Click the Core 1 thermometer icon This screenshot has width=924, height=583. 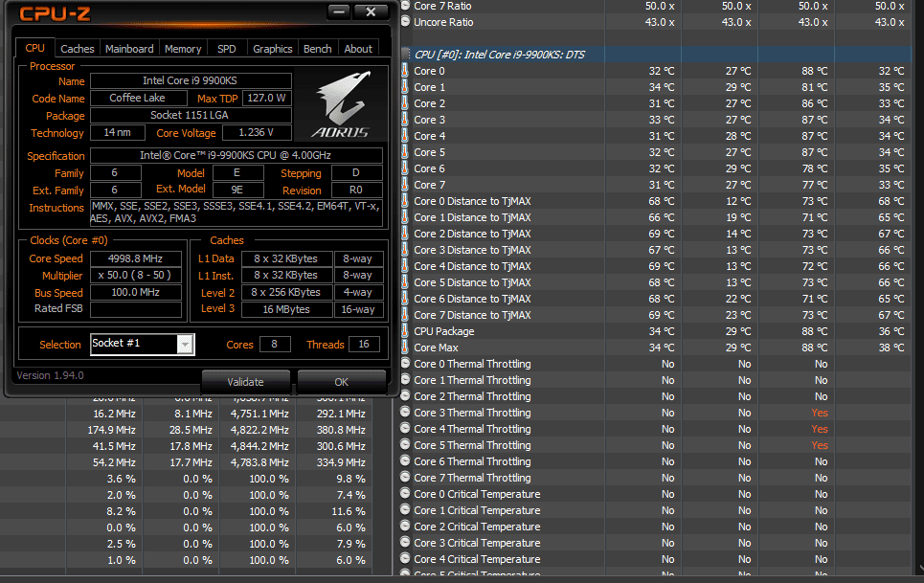405,87
